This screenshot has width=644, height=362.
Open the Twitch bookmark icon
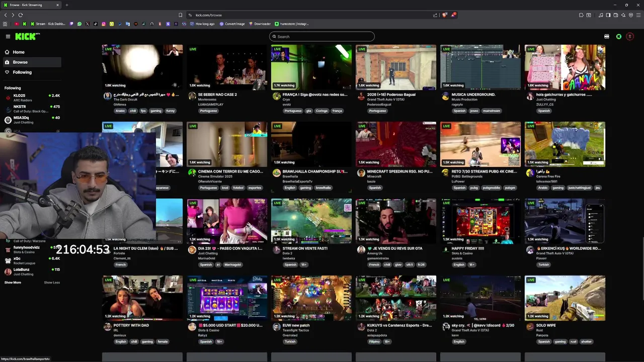pyautogui.click(x=71, y=24)
